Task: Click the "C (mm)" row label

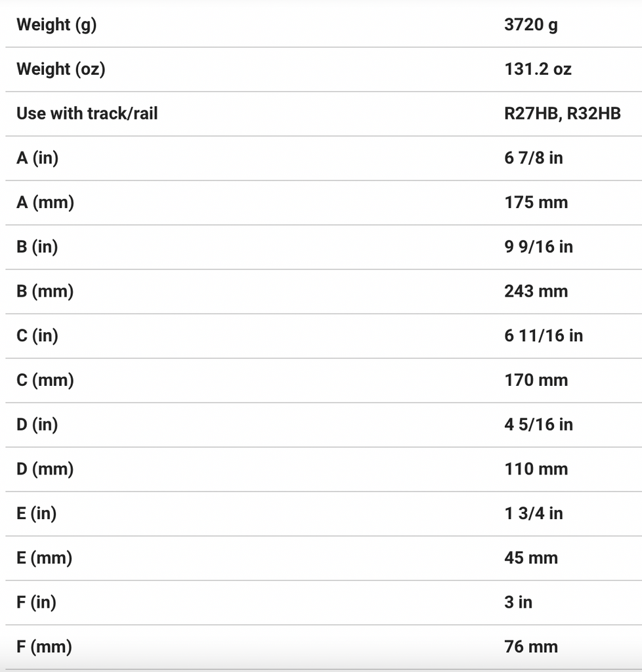Action: click(45, 380)
